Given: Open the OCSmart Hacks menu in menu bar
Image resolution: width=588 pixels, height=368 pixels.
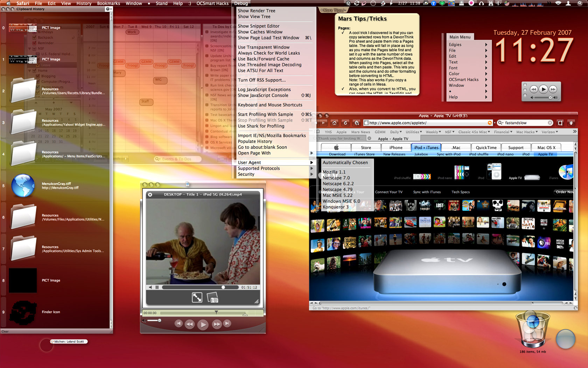Looking at the screenshot, I should [212, 3].
